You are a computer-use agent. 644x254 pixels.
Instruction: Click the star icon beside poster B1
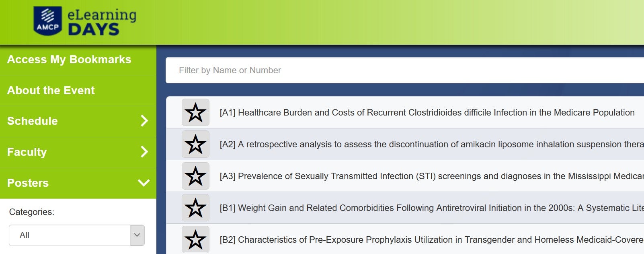(x=195, y=208)
